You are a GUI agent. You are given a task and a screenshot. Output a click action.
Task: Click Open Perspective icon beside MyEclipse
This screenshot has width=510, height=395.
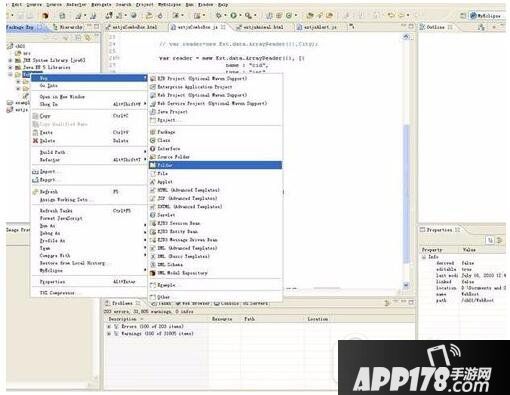point(463,16)
